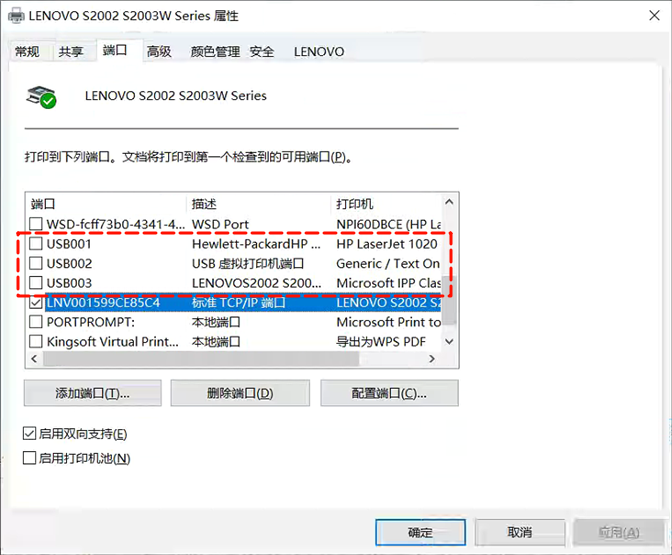Screen dimensions: 672x555
Task: Open the 颜色管理 tab
Action: tap(215, 52)
